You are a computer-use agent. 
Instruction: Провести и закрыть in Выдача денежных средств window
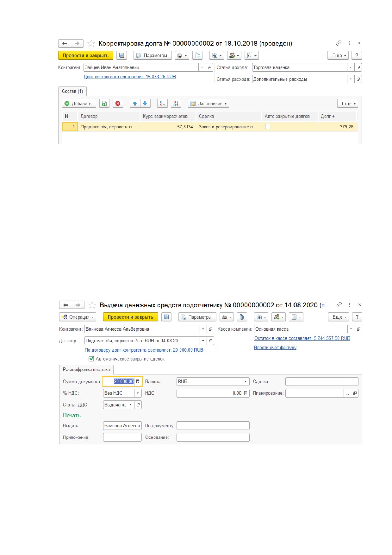(x=130, y=317)
